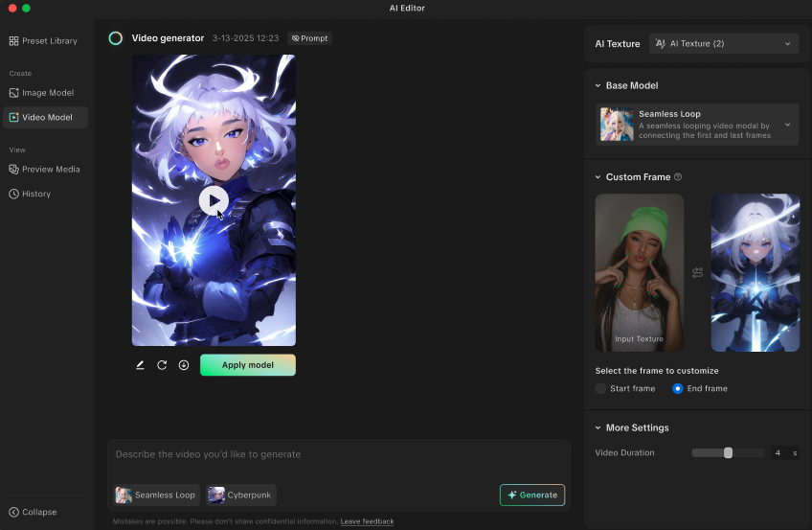
Task: Click the Video Duration value field
Action: pos(785,452)
